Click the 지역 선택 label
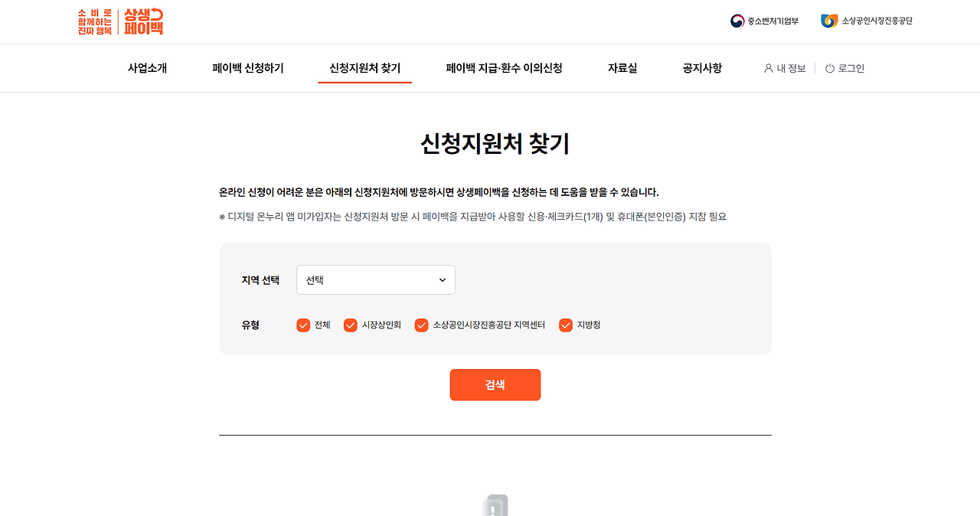The width and height of the screenshot is (980, 516). pyautogui.click(x=260, y=280)
